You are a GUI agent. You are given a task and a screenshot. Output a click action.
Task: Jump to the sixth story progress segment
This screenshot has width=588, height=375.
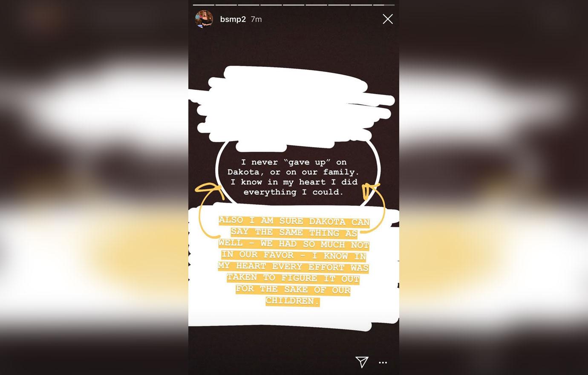(x=316, y=5)
